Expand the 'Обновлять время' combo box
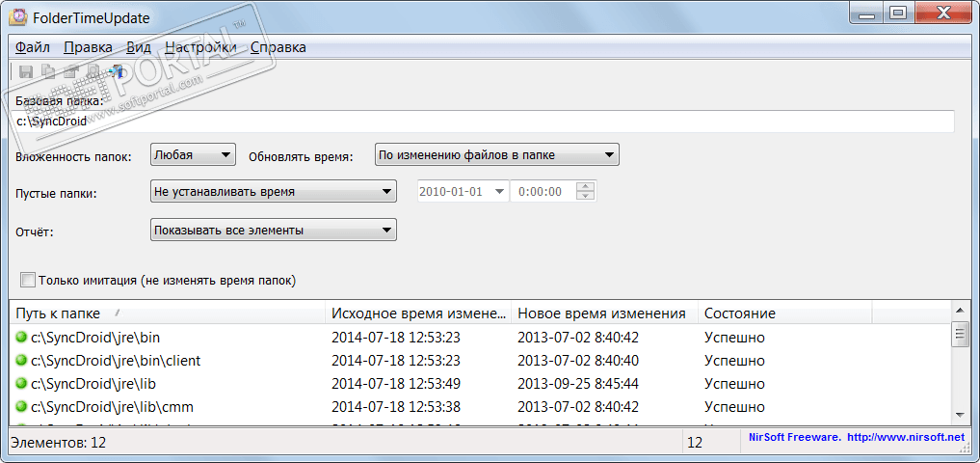Image resolution: width=980 pixels, height=463 pixels. point(495,154)
